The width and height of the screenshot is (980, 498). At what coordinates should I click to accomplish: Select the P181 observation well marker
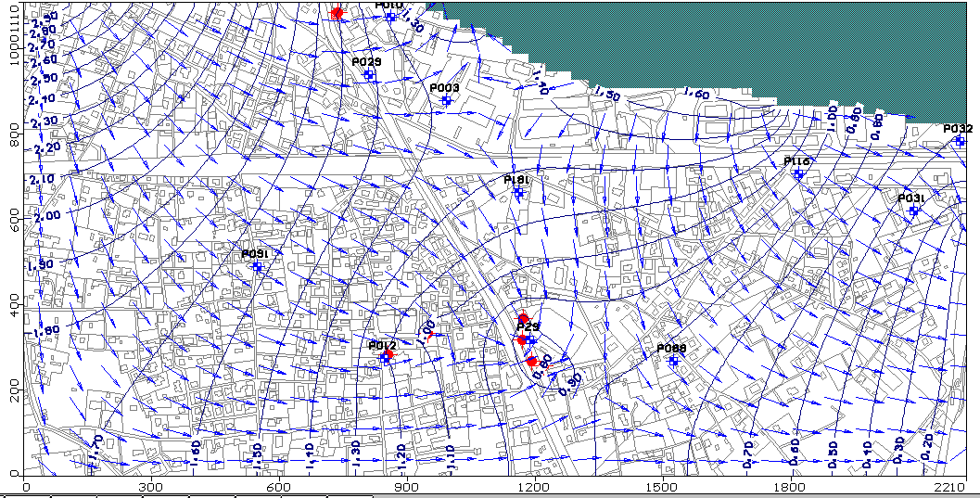(518, 192)
